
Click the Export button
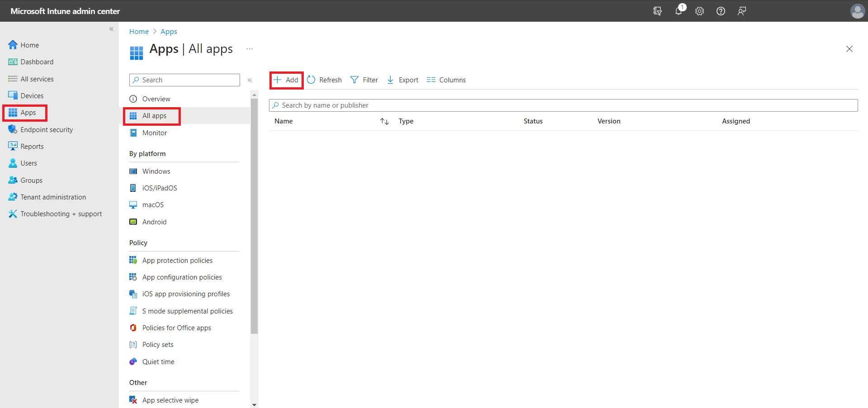pos(403,80)
